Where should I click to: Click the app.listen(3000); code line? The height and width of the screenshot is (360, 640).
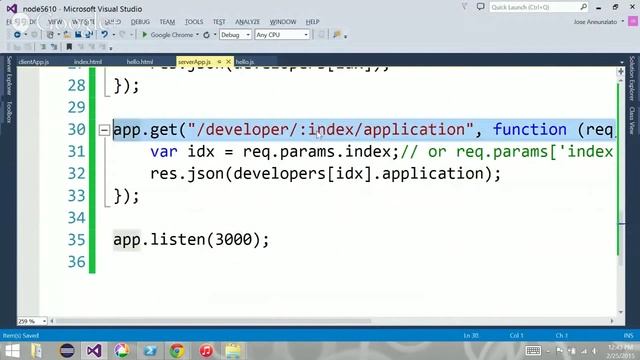click(191, 240)
